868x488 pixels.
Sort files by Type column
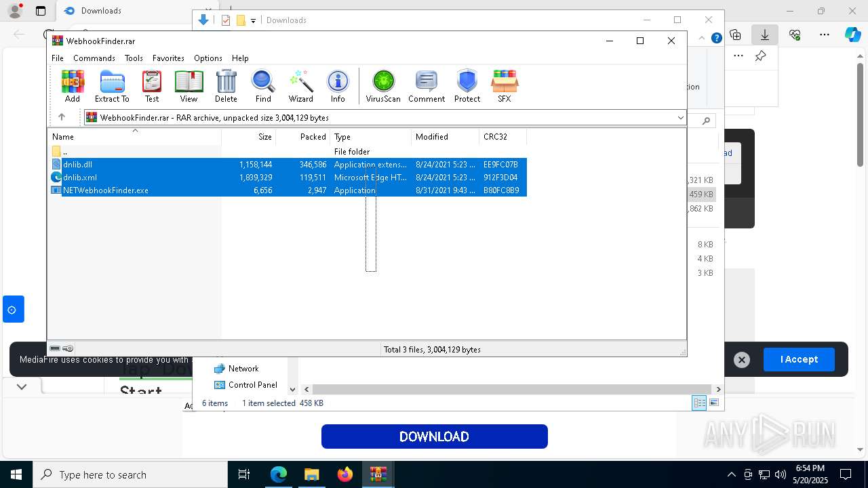(x=370, y=137)
